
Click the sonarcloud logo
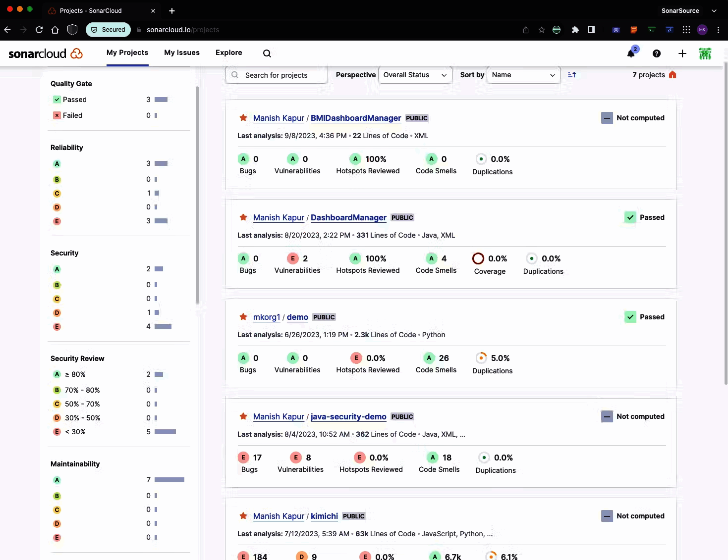pyautogui.click(x=46, y=53)
